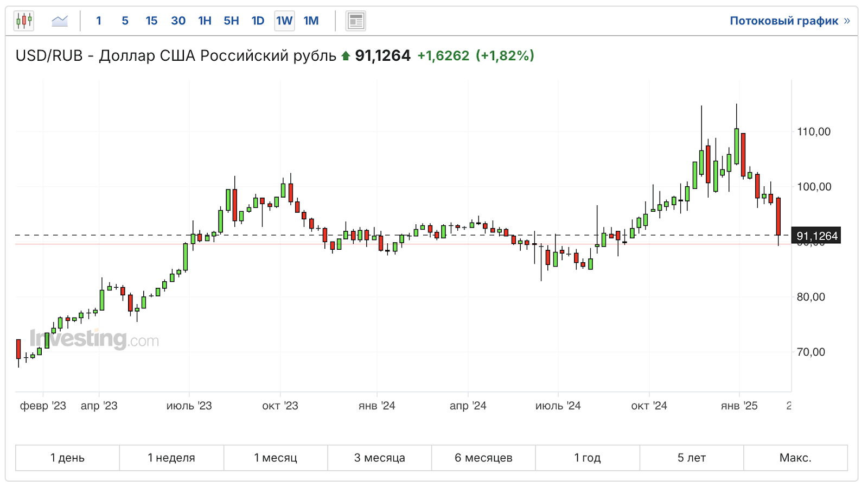868x493 pixels.
Task: Set the 1-minute interval
Action: (99, 21)
